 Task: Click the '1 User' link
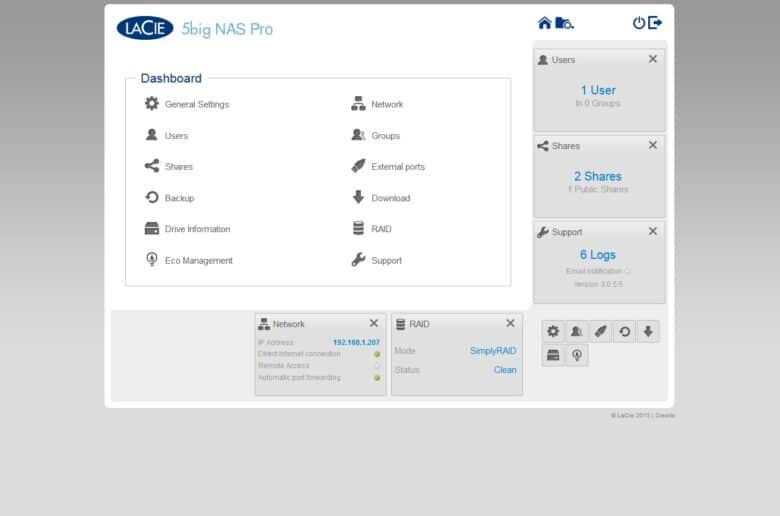[x=598, y=90]
